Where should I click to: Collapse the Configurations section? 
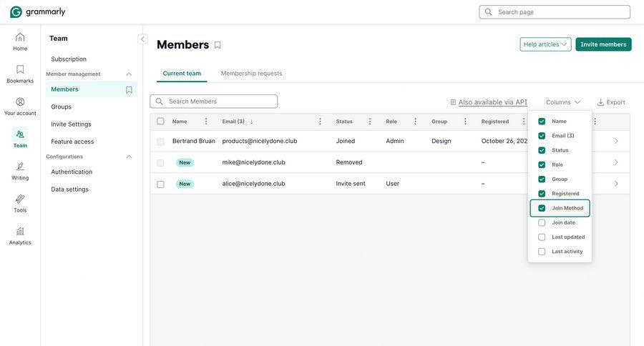pos(129,157)
